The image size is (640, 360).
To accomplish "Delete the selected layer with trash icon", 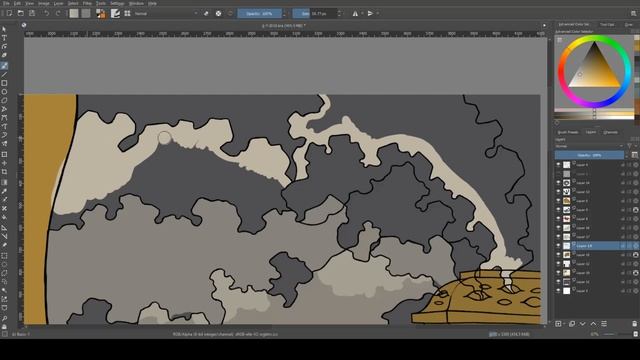I will [635, 324].
